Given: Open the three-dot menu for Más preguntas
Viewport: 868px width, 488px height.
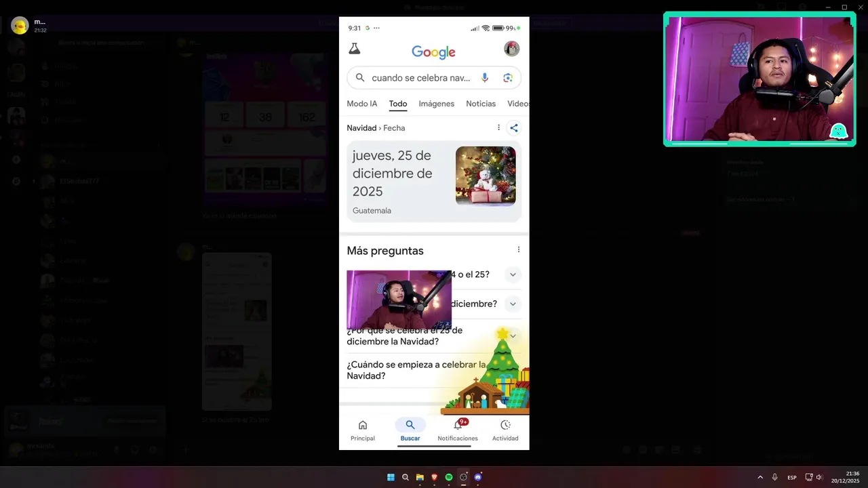Looking at the screenshot, I should pos(519,249).
